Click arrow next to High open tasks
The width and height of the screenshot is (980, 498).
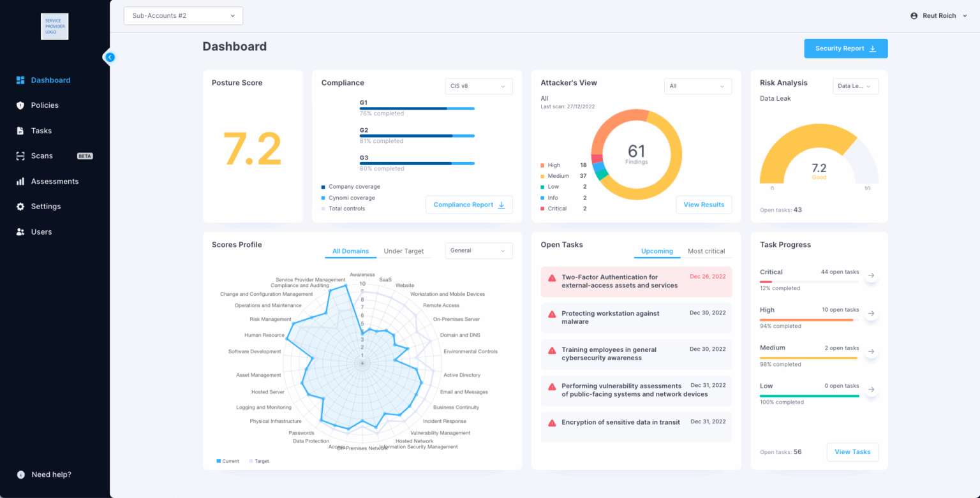872,314
